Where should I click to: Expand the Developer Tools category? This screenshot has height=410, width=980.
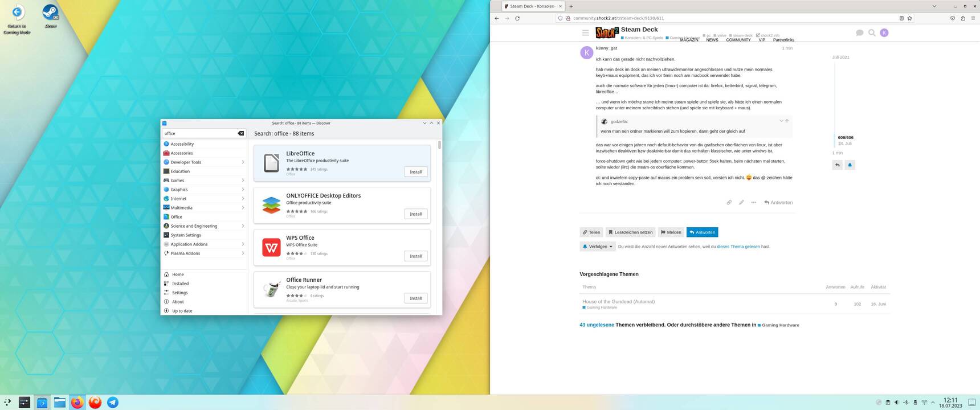(x=243, y=162)
